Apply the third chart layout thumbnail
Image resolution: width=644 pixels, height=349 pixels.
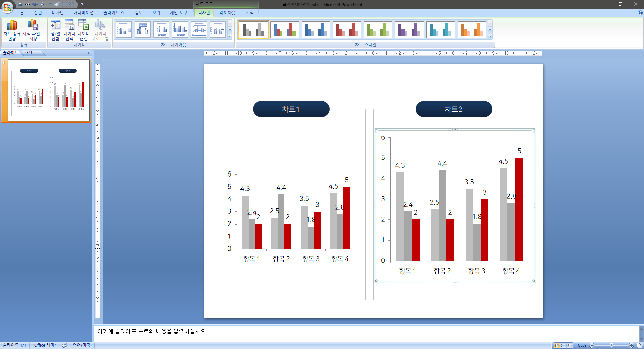[161, 30]
